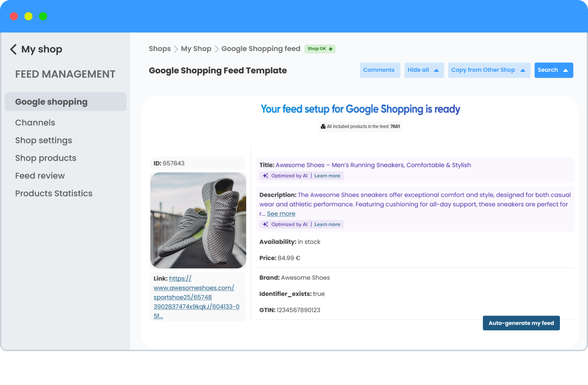
Task: Click the awesomeshoes.com product link
Action: point(193,287)
